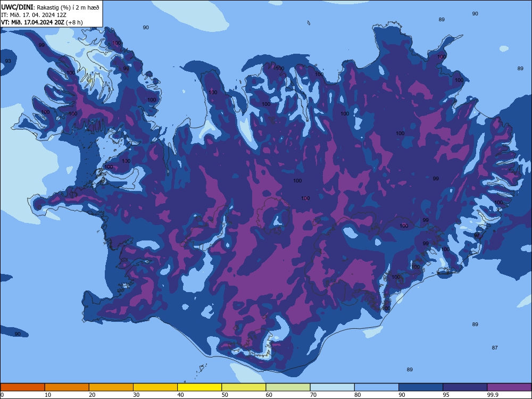Click the pale yellow 50–60 legend swatch
The image size is (532, 399).
(x=244, y=387)
